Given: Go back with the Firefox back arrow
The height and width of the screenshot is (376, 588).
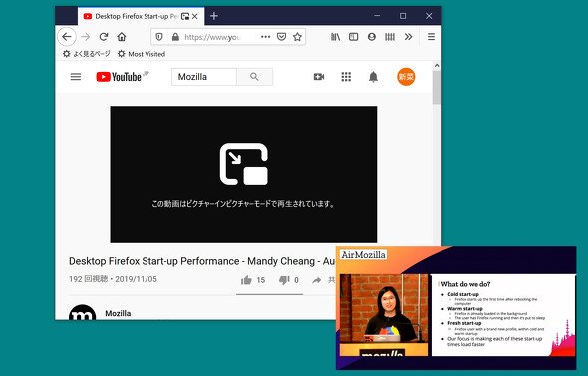Looking at the screenshot, I should (67, 37).
